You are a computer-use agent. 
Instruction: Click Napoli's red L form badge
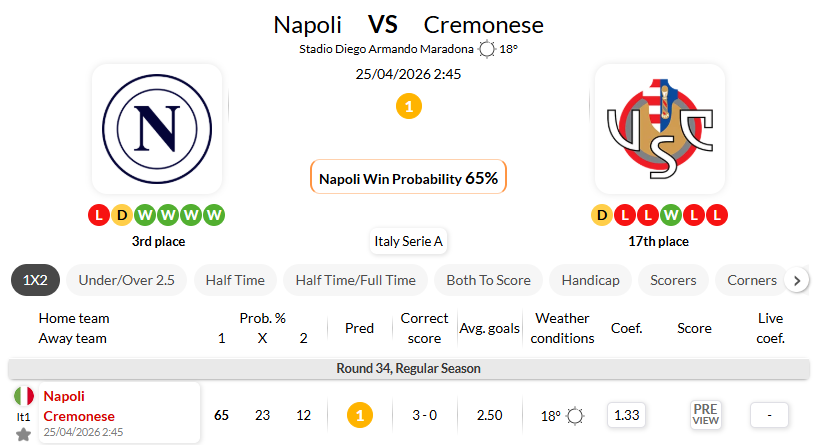pyautogui.click(x=98, y=215)
